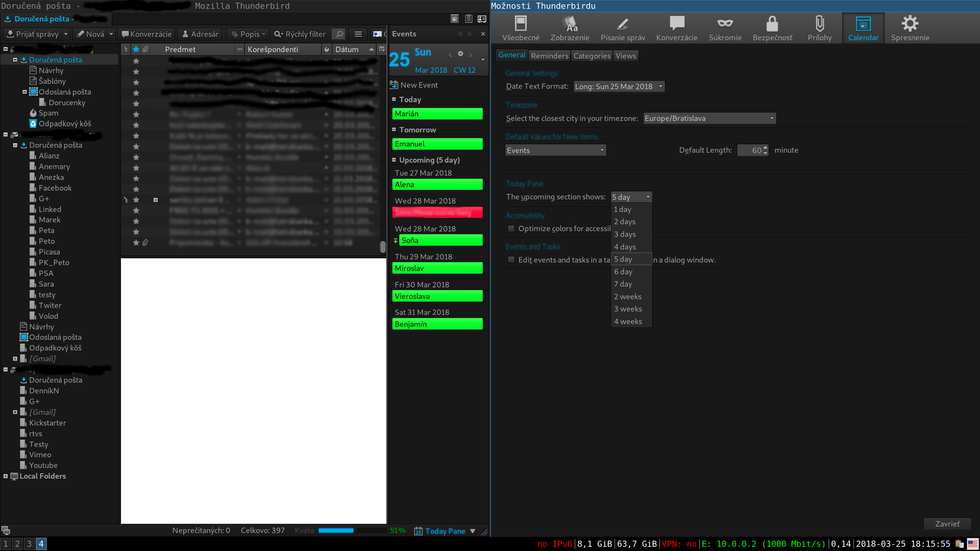This screenshot has height=551, width=980.
Task: Click the Kvóta usage bar
Action: coord(353,530)
